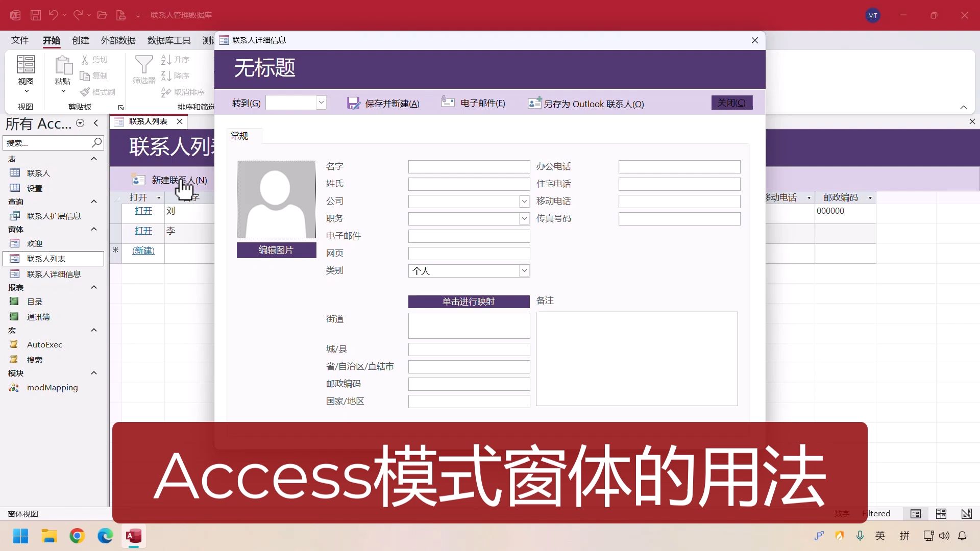The image size is (980, 551).
Task: Click the Redo arrow in title bar
Action: point(78,15)
